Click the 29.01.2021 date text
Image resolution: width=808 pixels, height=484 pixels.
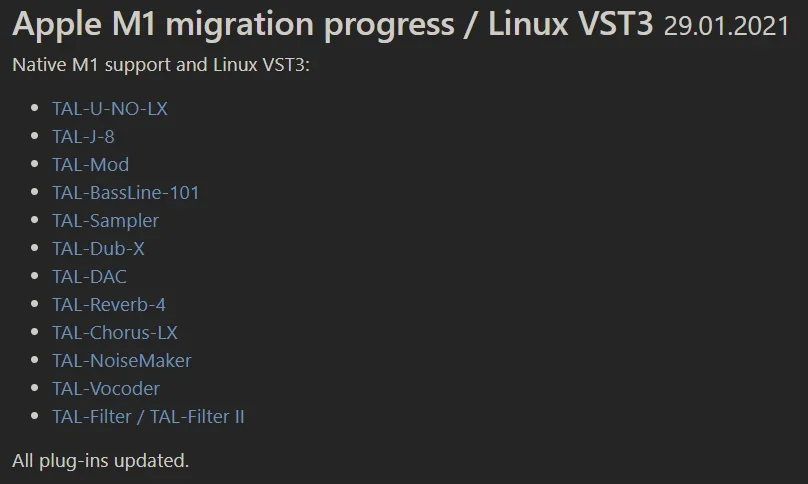point(725,28)
